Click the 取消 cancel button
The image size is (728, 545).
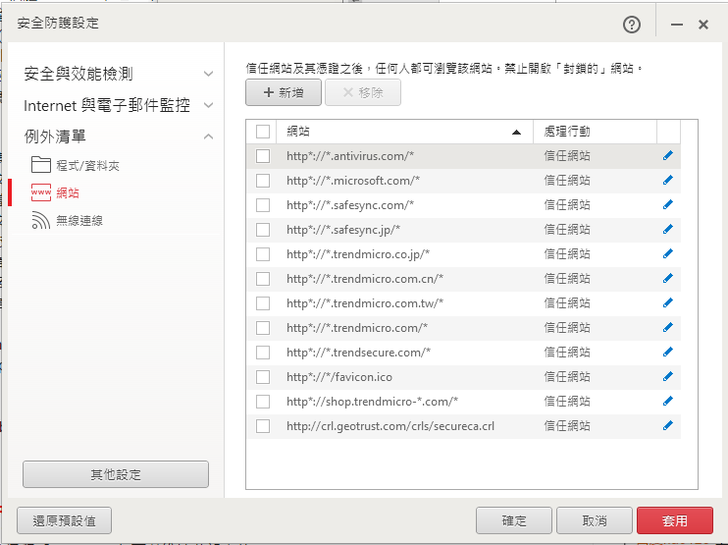(594, 520)
